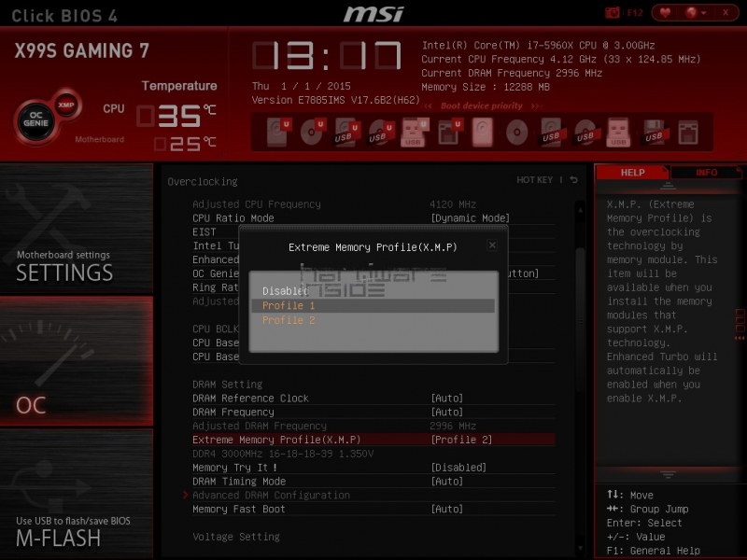
Task: Select the UEFI CD/DVD boot icon
Action: click(313, 132)
